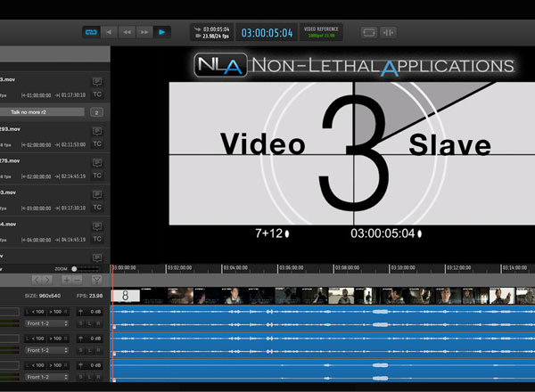
Task: Click the split view icon at toolbar right
Action: click(x=389, y=32)
